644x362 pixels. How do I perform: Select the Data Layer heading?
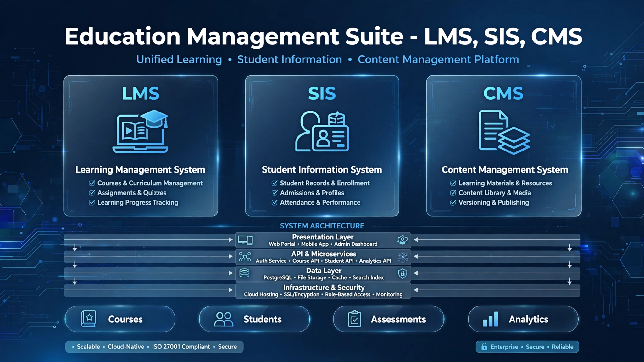tap(324, 271)
